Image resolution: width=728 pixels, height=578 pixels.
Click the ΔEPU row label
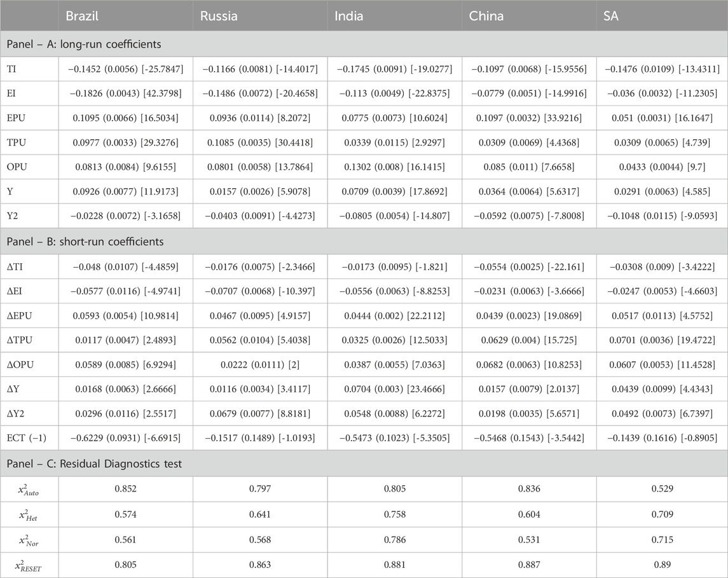point(19,315)
